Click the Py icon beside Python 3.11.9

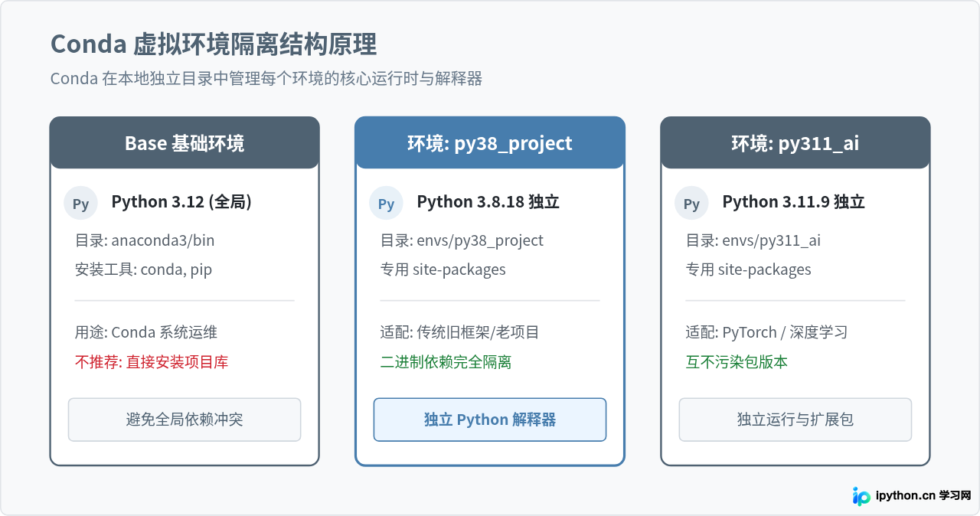691,204
